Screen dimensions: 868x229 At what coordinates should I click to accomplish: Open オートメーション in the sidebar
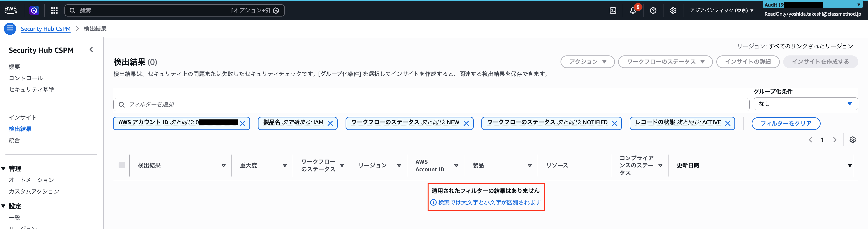31,180
